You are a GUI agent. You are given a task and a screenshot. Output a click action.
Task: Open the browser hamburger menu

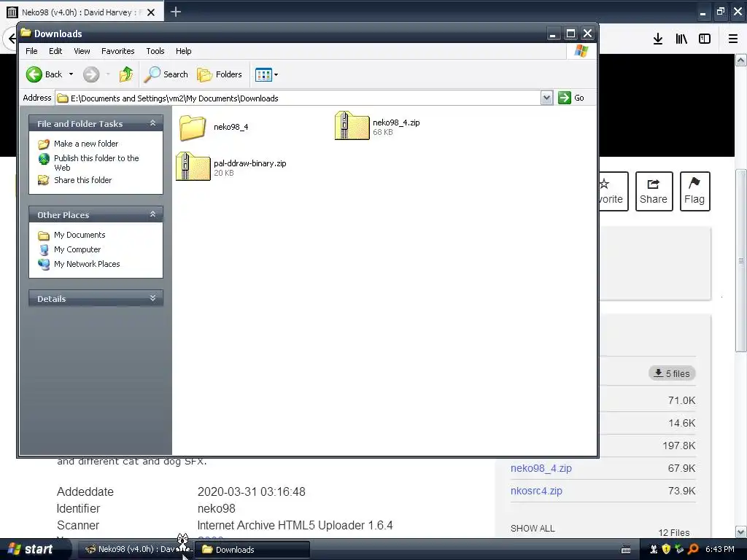coord(733,39)
